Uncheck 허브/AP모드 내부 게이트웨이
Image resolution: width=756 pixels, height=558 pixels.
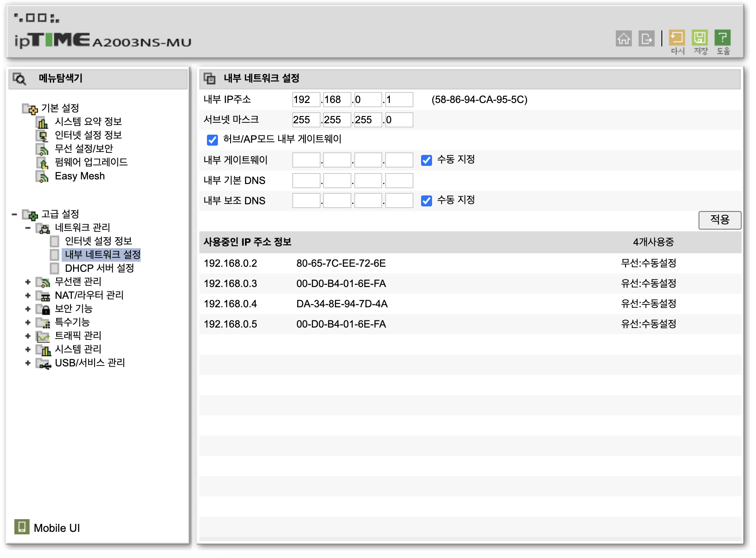click(212, 140)
